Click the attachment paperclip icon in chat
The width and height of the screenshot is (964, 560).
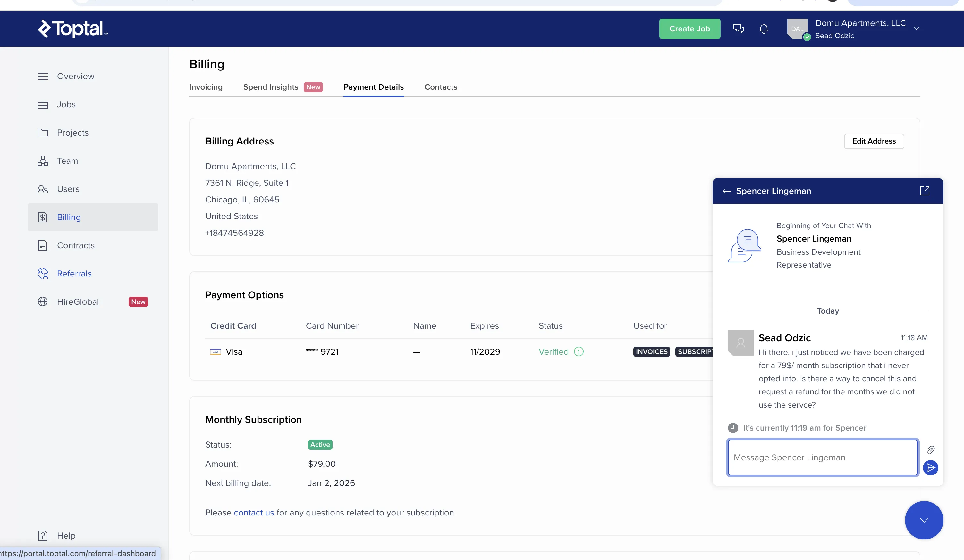point(931,449)
